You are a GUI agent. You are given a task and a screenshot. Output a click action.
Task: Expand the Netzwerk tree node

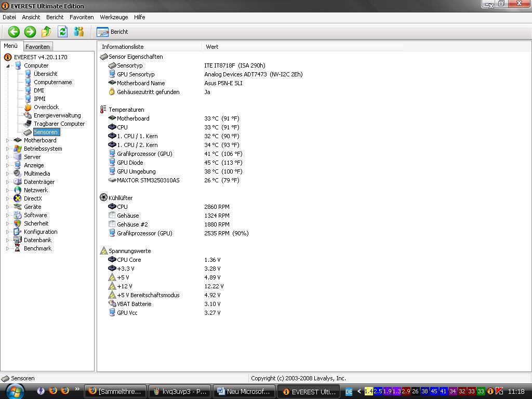pos(7,190)
